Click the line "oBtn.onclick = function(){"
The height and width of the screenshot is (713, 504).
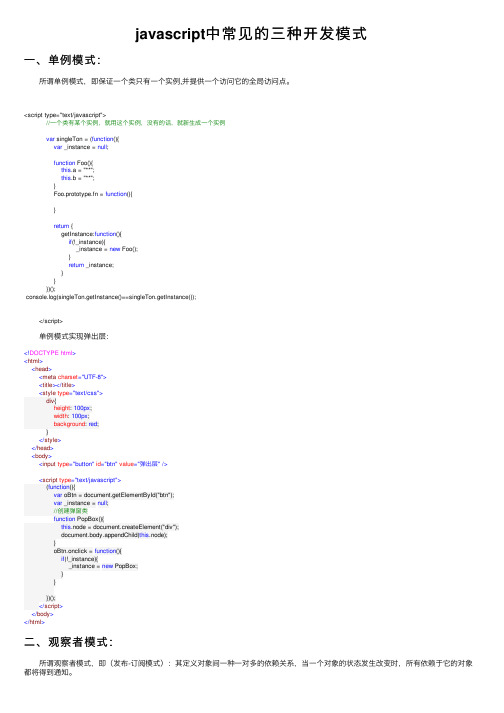[x=87, y=551]
